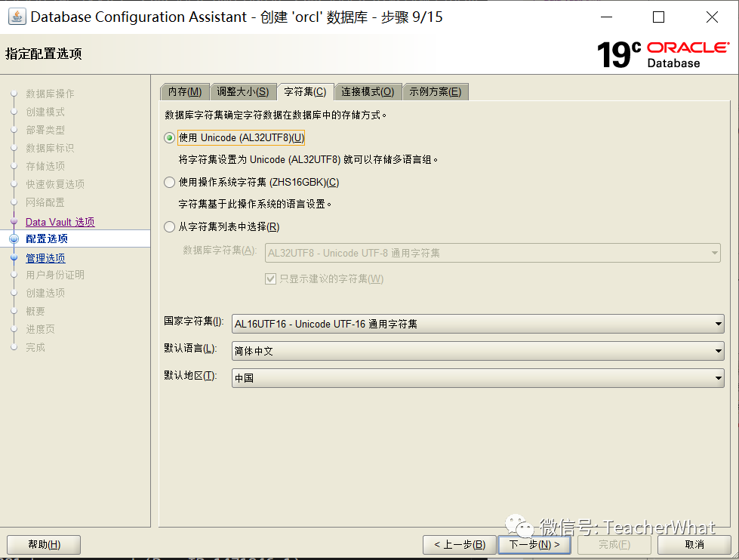Switch to the 内存 tab

click(x=185, y=91)
